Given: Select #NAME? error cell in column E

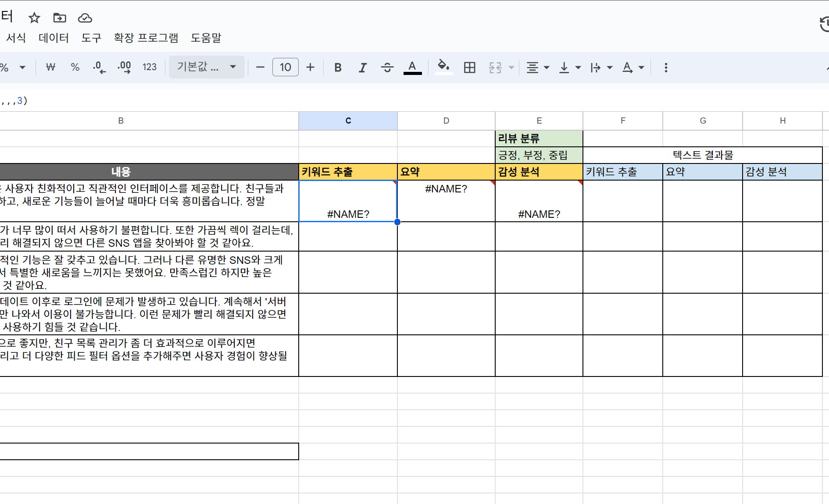Looking at the screenshot, I should [x=539, y=201].
